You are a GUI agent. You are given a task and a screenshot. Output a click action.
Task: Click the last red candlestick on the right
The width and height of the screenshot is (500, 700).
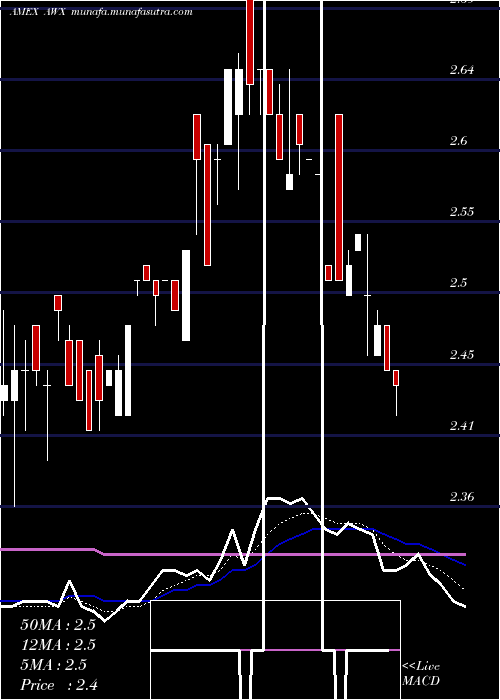click(396, 378)
